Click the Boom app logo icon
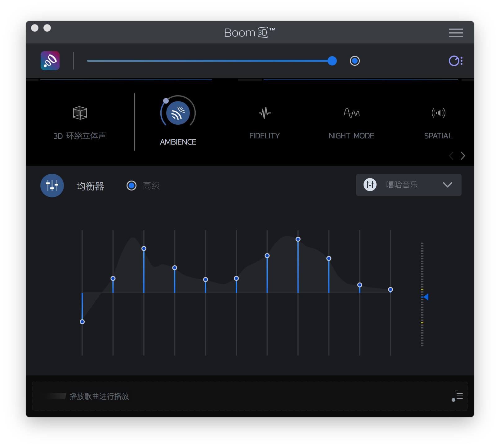 pos(50,61)
